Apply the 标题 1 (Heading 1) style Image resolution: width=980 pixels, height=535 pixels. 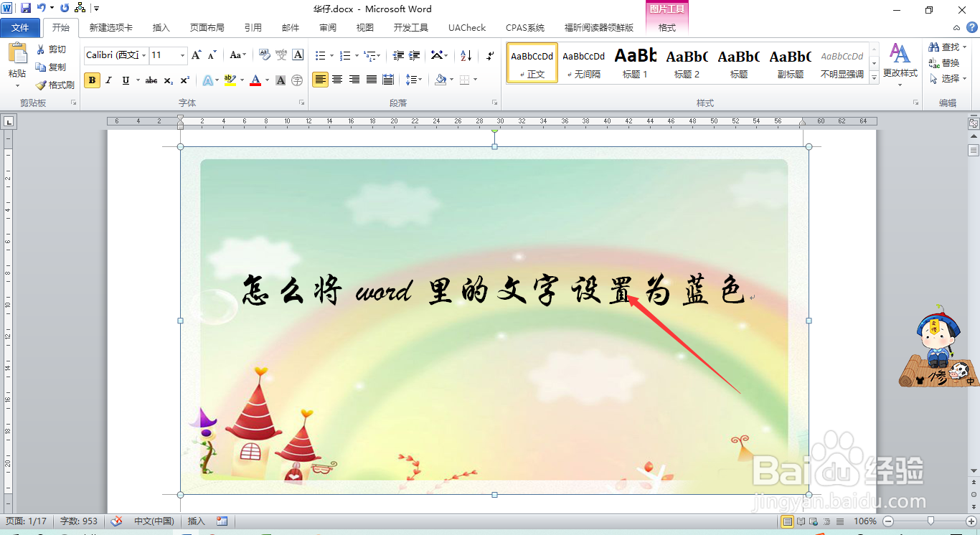click(x=635, y=63)
